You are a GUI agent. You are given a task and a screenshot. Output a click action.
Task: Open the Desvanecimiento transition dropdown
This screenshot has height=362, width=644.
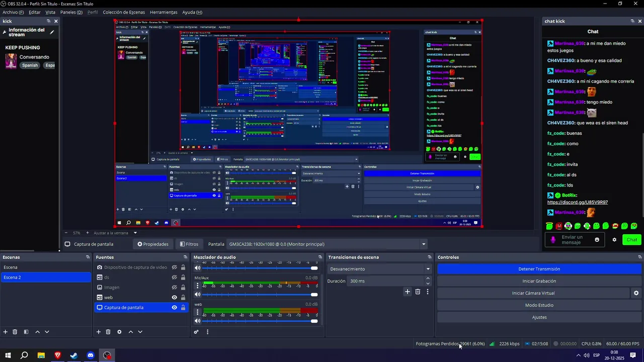click(x=379, y=269)
